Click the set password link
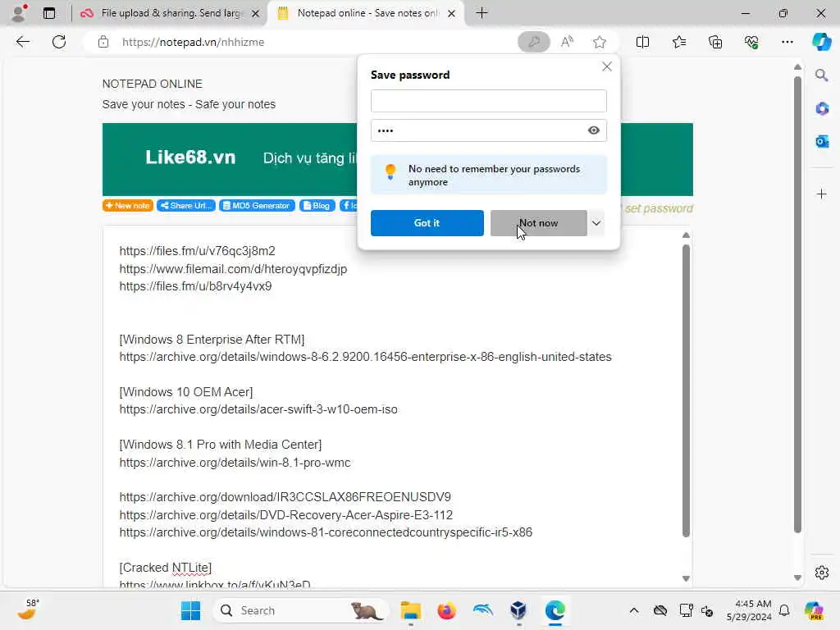840x630 pixels. coord(659,208)
